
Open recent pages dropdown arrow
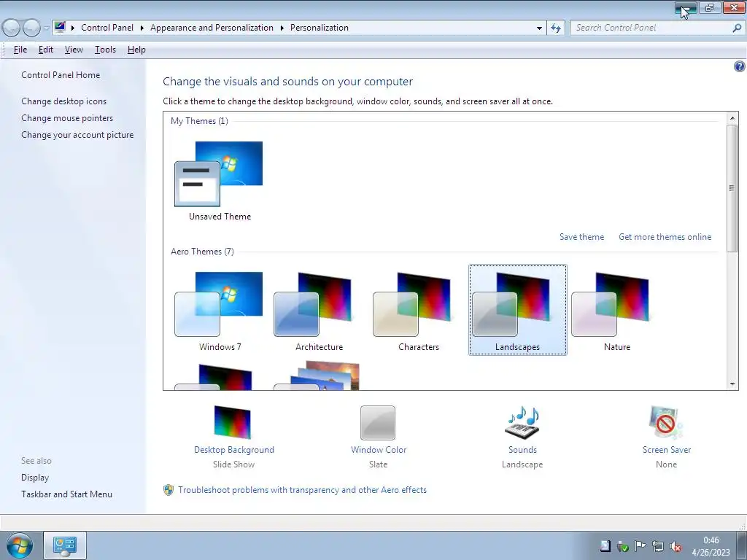pyautogui.click(x=46, y=28)
